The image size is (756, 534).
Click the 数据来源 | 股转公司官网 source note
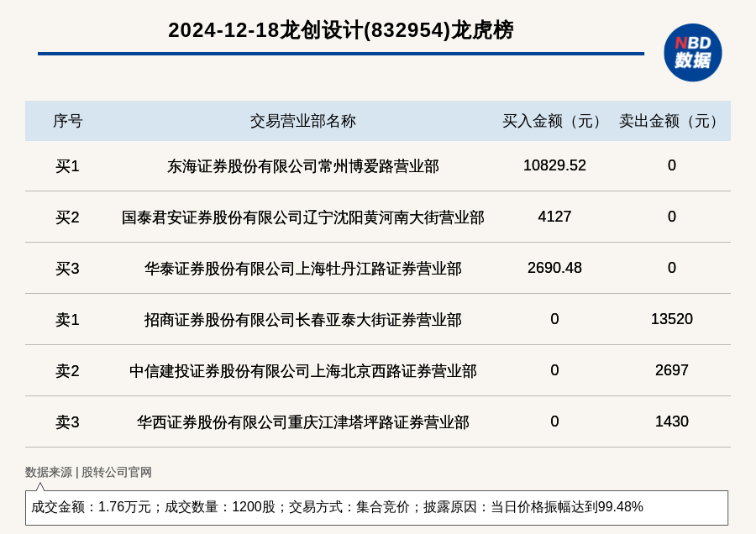pos(88,472)
